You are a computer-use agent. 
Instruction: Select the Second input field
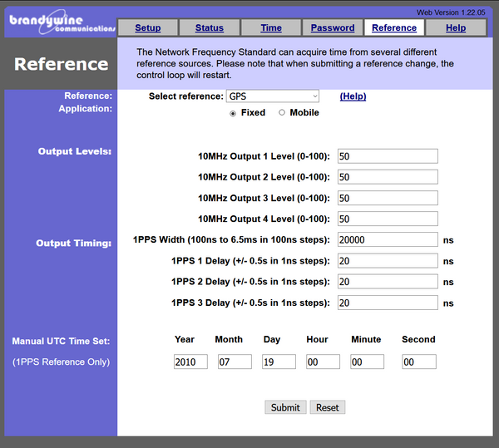click(x=419, y=362)
